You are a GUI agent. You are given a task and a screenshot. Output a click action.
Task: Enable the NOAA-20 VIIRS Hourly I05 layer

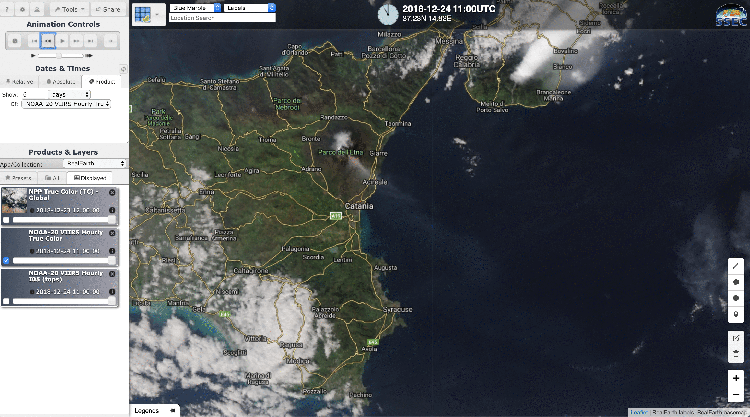(x=7, y=300)
